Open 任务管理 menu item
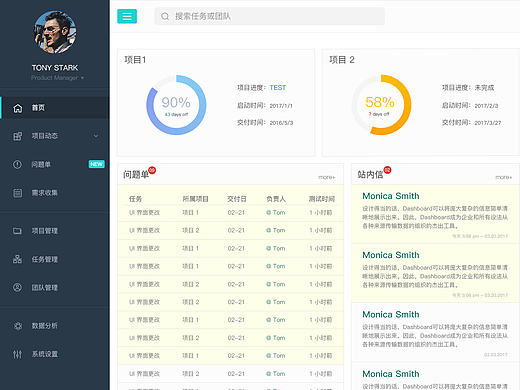Screen dimensions: 520x390 [45, 259]
